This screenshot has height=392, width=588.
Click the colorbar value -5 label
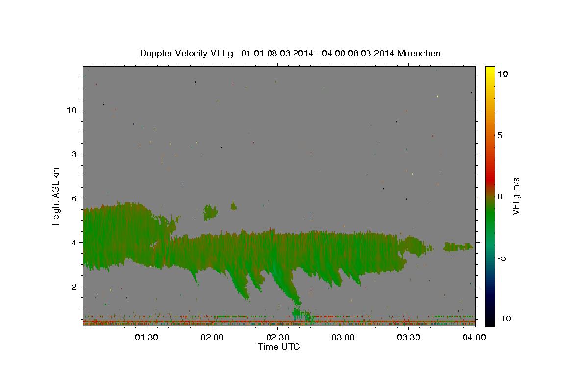click(501, 258)
